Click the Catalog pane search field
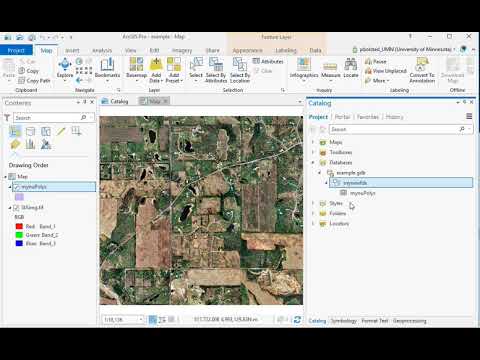The width and height of the screenshot is (480, 360). pos(397,129)
